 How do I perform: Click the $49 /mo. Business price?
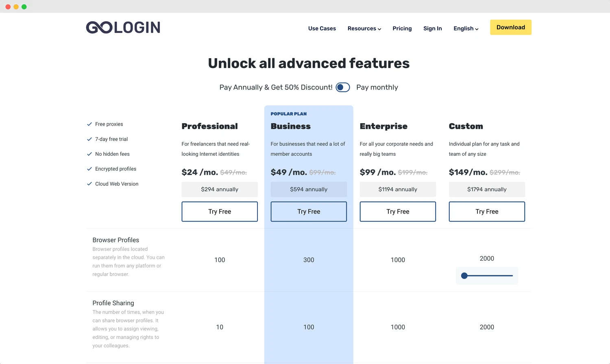point(289,172)
